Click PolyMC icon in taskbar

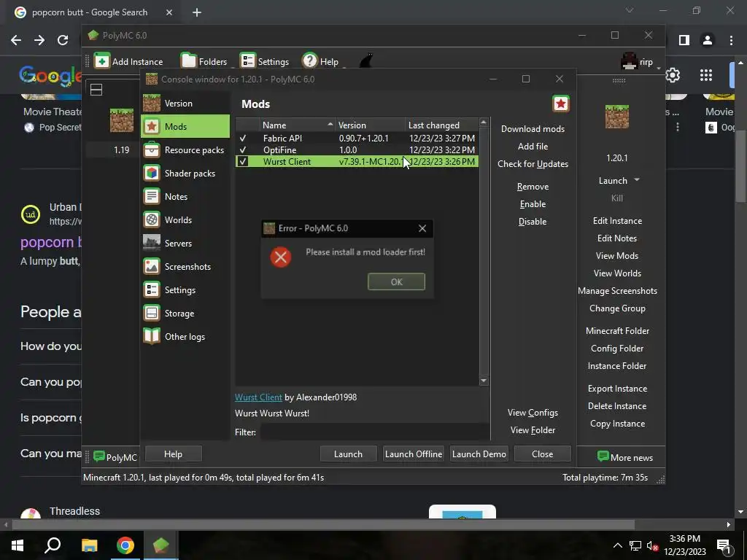[x=161, y=545]
